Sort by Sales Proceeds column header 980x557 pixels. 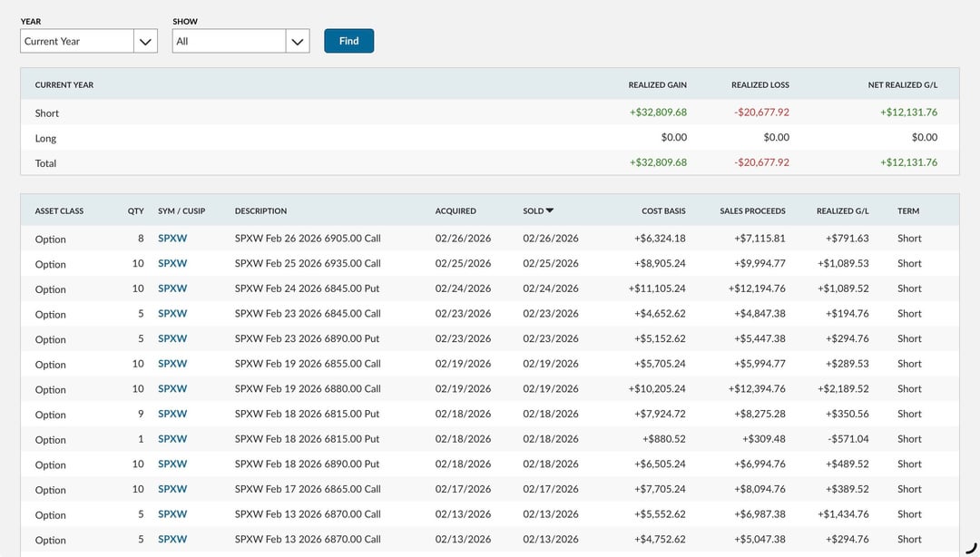pyautogui.click(x=752, y=211)
